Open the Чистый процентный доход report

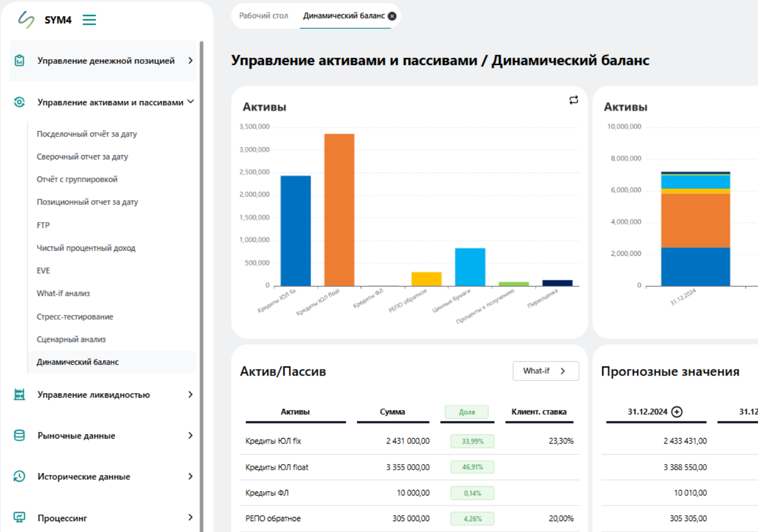[86, 248]
